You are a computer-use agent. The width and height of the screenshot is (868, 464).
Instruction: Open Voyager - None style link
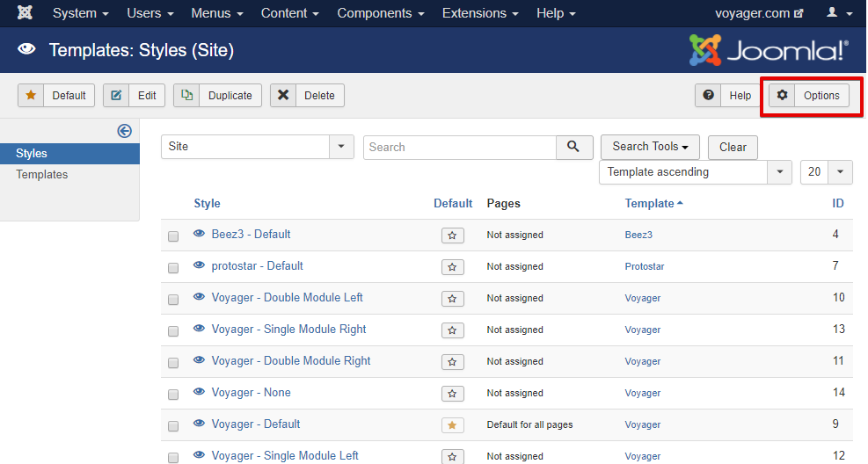[251, 392]
